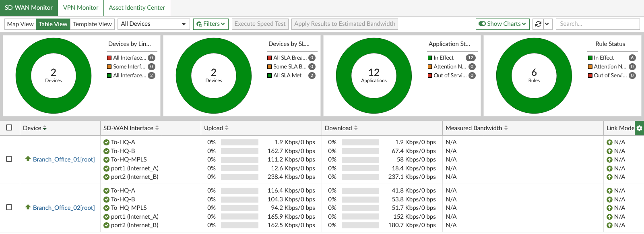644x234 pixels.
Task: Click the green up-arrow icon beside Branch_Office_01
Action: pos(28,159)
